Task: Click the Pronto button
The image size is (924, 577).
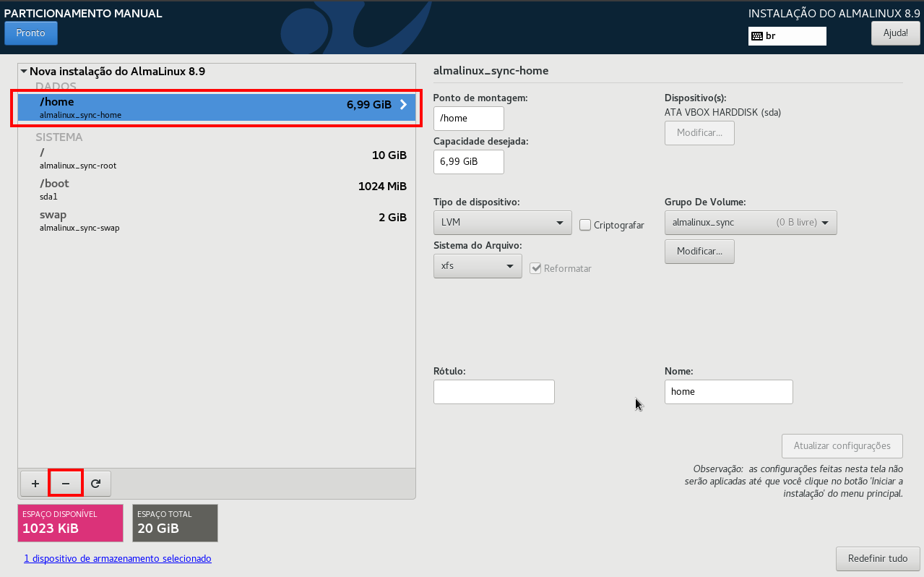Action: pyautogui.click(x=31, y=33)
